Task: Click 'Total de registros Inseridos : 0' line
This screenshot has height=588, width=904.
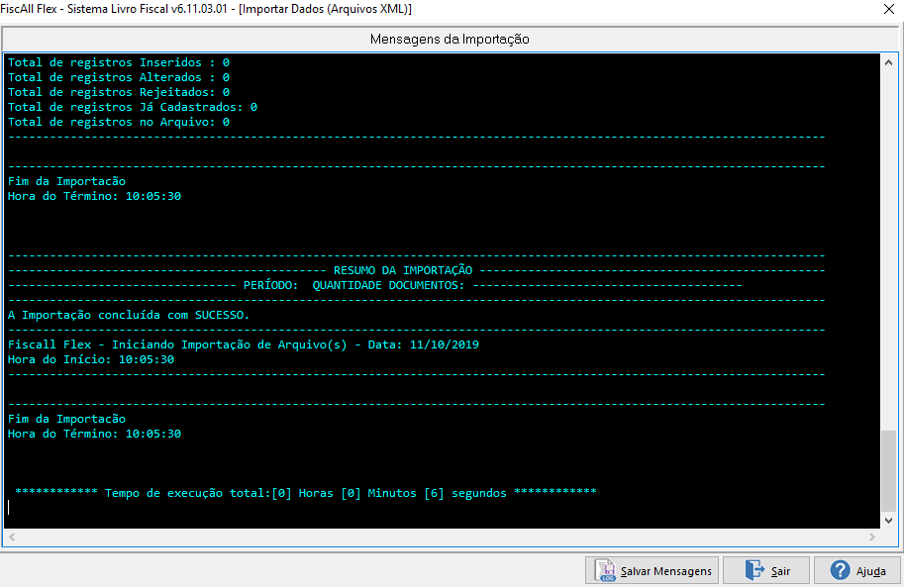Action: point(119,62)
